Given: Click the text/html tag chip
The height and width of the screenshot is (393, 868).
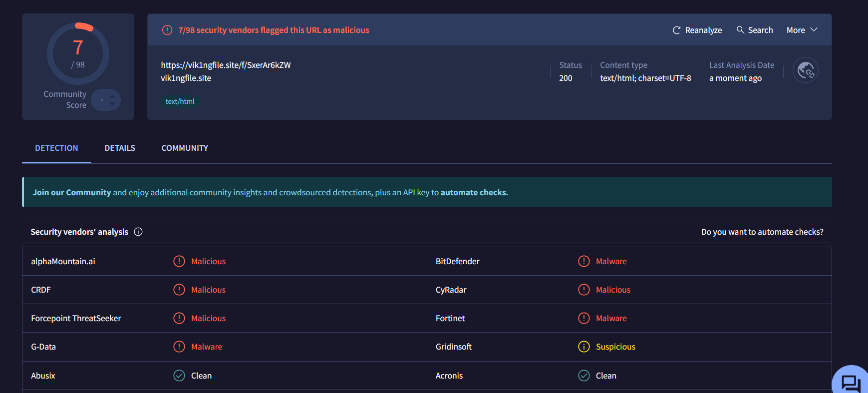Looking at the screenshot, I should click(180, 101).
